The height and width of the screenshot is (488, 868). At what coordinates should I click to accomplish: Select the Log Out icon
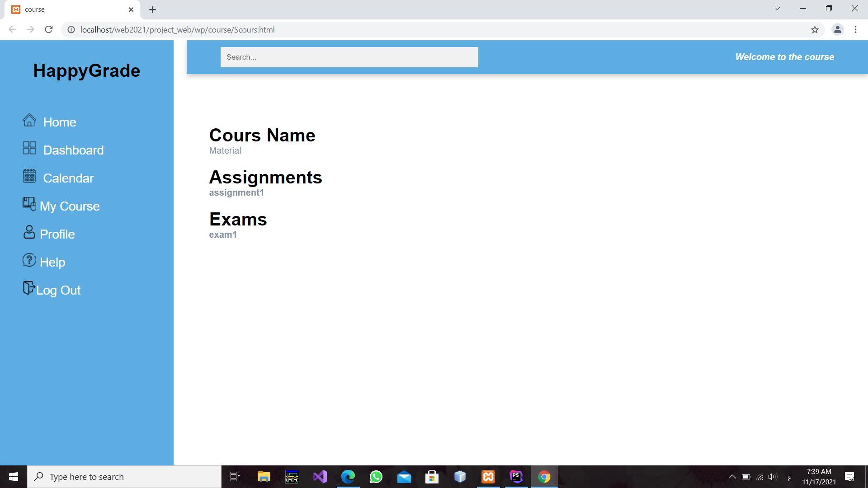(x=28, y=288)
